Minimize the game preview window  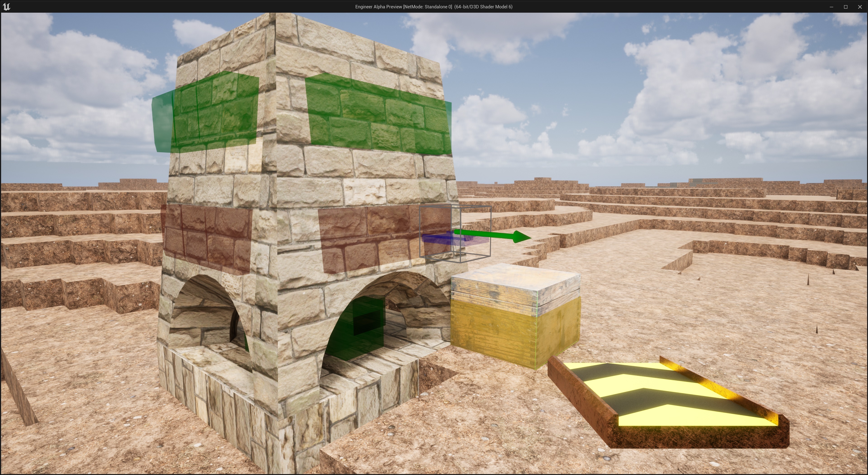tap(831, 7)
